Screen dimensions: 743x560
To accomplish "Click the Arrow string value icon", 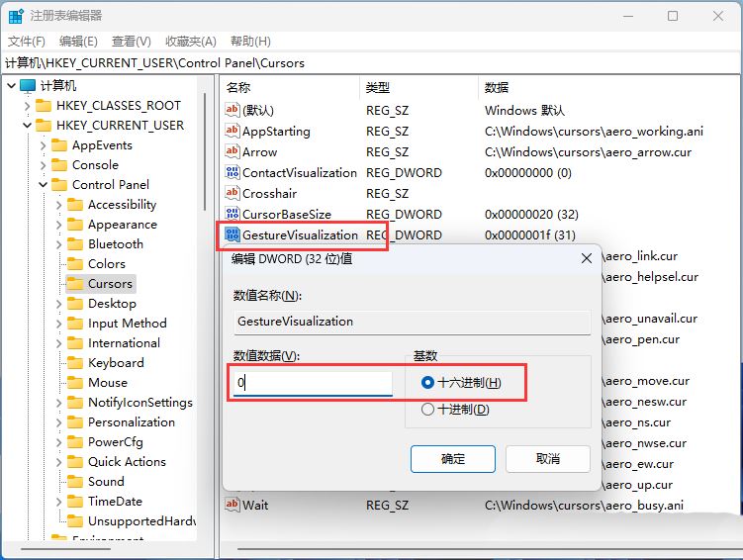I will (x=232, y=151).
